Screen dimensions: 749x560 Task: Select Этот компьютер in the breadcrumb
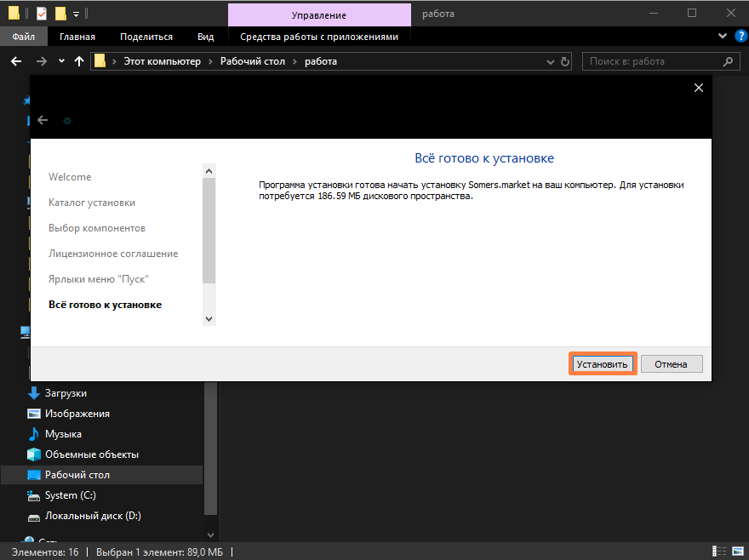tap(163, 61)
